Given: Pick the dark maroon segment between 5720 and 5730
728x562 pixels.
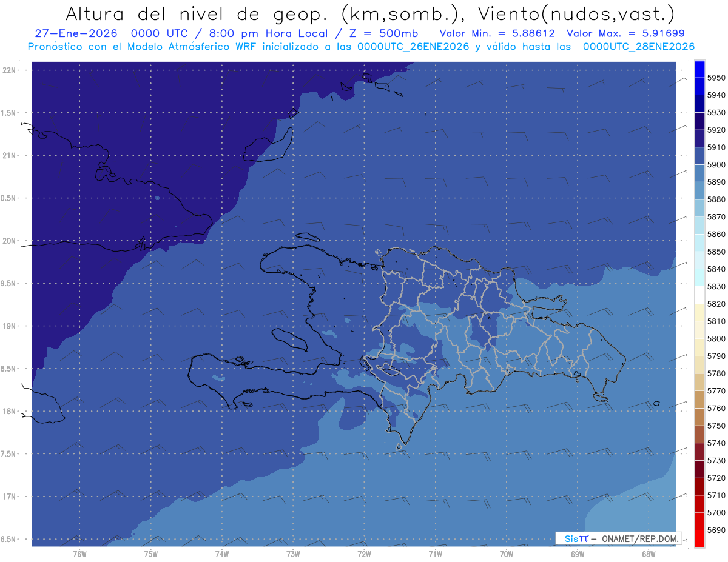Looking at the screenshot, I should click(699, 469).
